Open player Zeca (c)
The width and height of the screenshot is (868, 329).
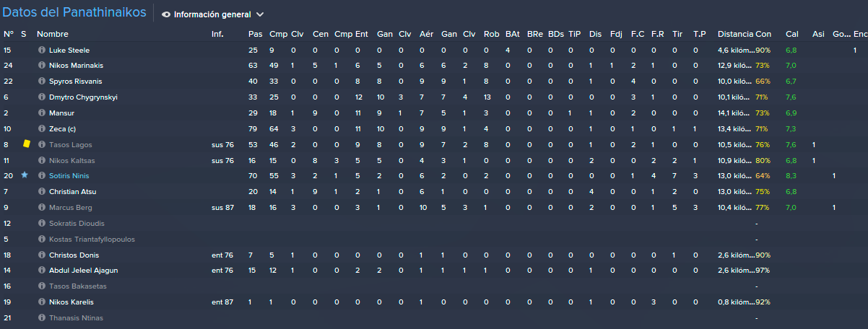coord(62,129)
